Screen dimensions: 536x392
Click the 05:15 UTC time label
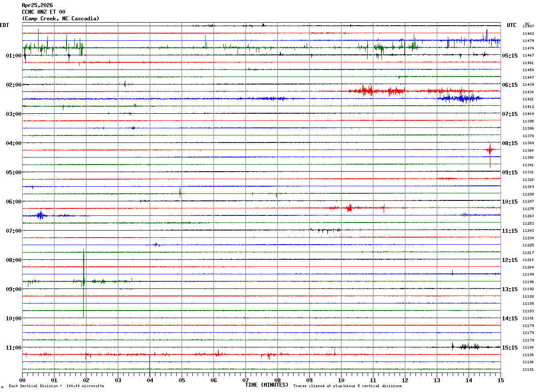pyautogui.click(x=510, y=56)
